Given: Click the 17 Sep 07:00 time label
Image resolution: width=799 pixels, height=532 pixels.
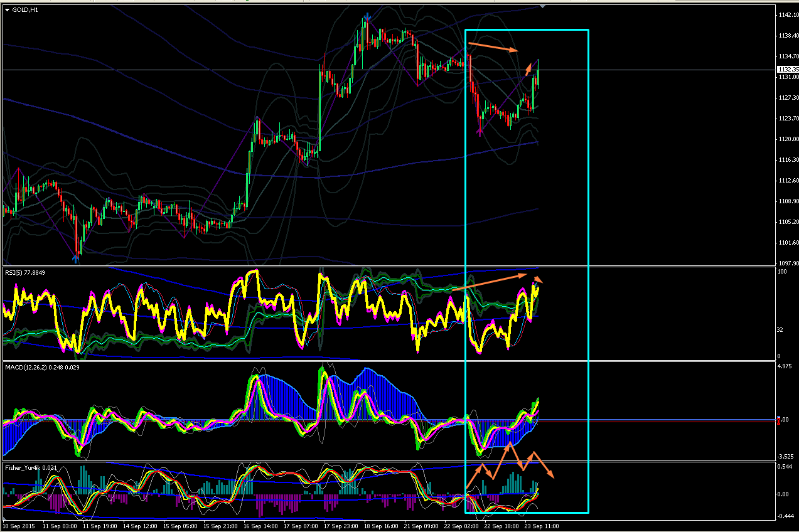Looking at the screenshot, I should tap(300, 526).
